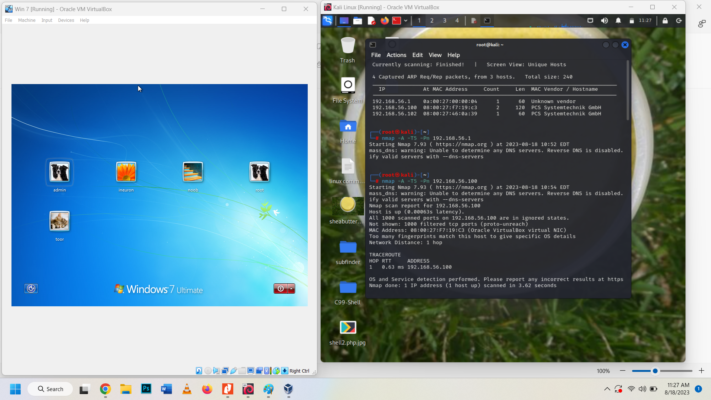
Task: Open Kali applications menu dragon icon
Action: click(x=327, y=20)
